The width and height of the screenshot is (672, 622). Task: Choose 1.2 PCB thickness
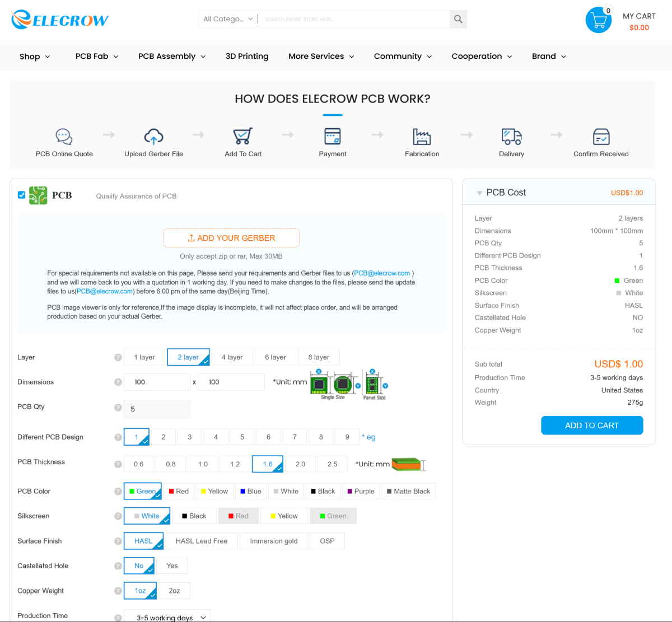coord(235,464)
